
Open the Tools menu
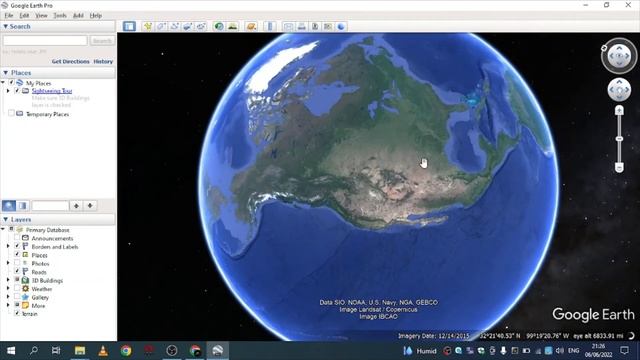pyautogui.click(x=60, y=16)
